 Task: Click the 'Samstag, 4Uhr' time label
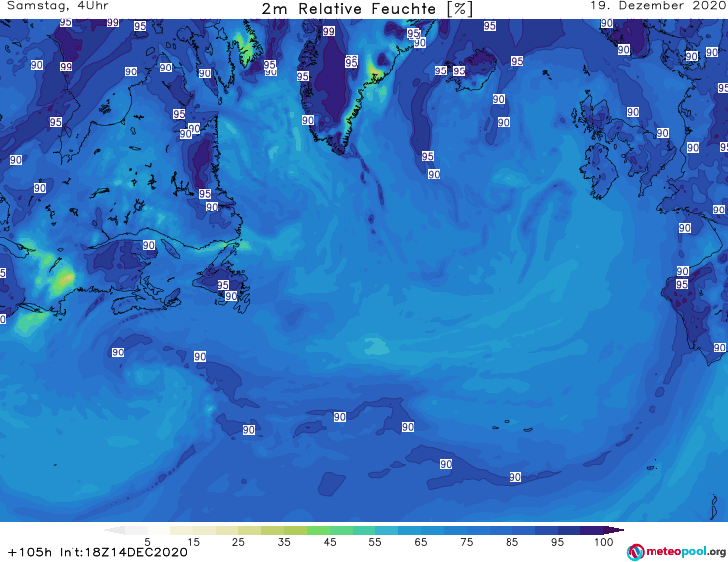click(58, 6)
